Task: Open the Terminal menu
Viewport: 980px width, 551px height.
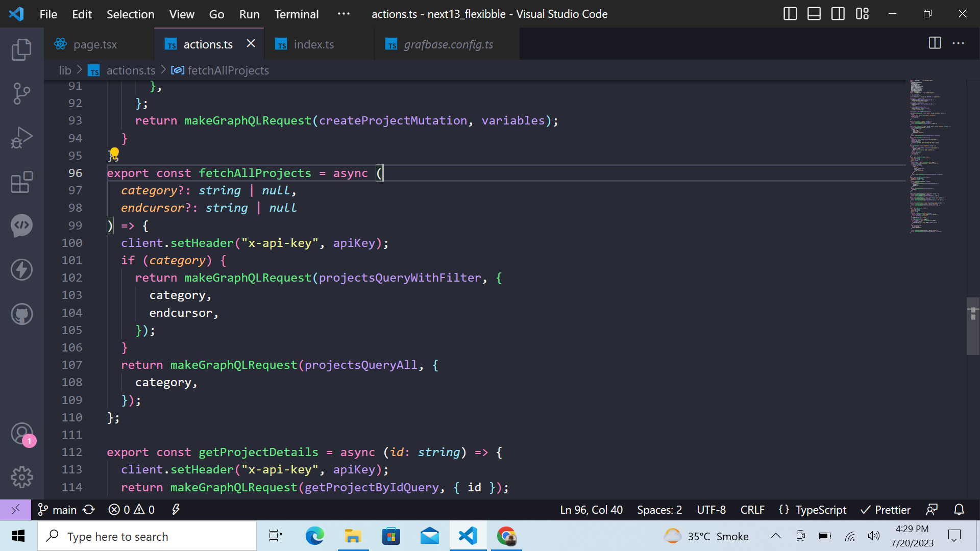Action: (x=296, y=14)
